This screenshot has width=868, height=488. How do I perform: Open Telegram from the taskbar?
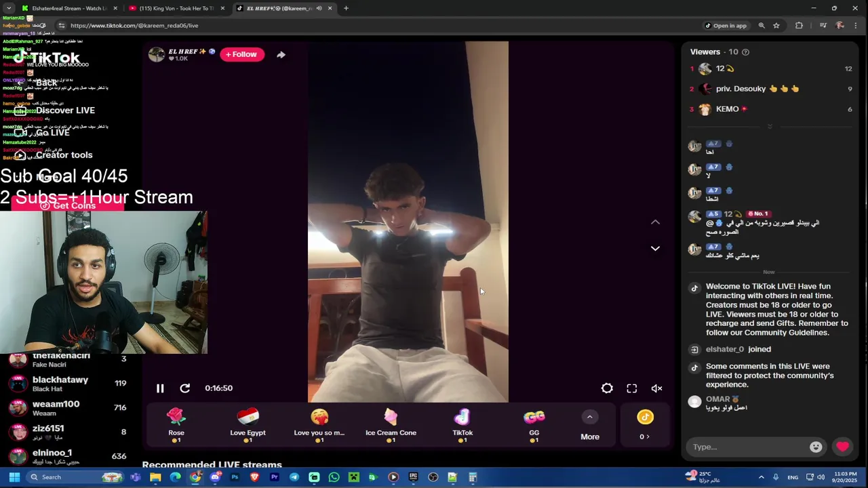coord(294,477)
